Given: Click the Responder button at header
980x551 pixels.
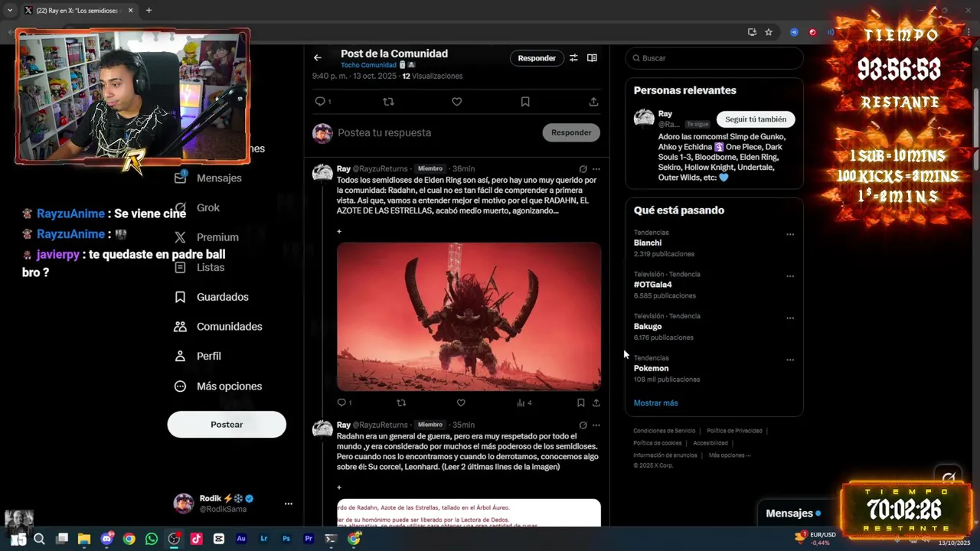Looking at the screenshot, I should click(537, 58).
